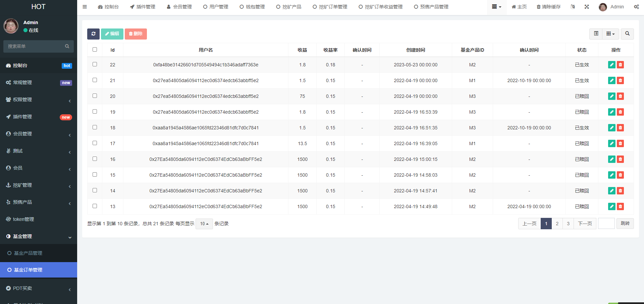The height and width of the screenshot is (304, 644).
Task: Open the 挖矿订单管理 menu item
Action: 330,7
